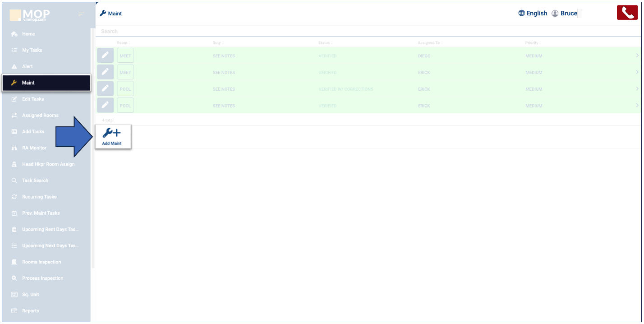Image resolution: width=644 pixels, height=324 pixels.
Task: Open the Home sidebar item
Action: coord(28,34)
